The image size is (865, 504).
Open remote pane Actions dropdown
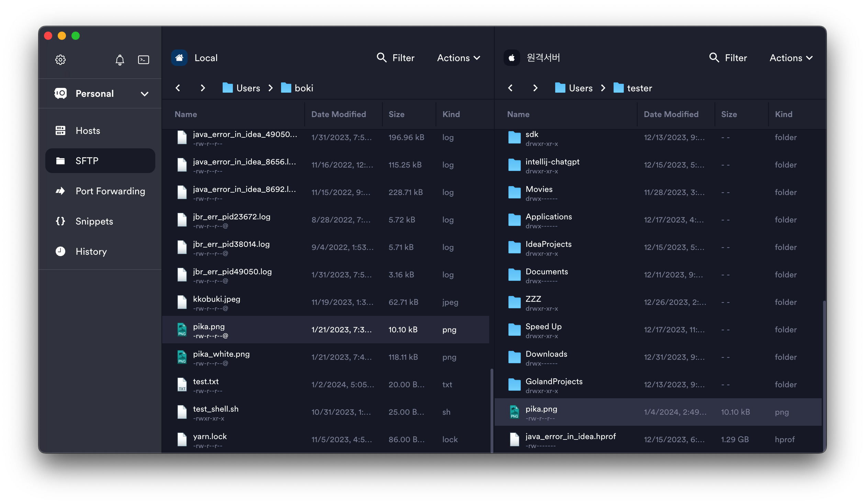click(x=791, y=58)
